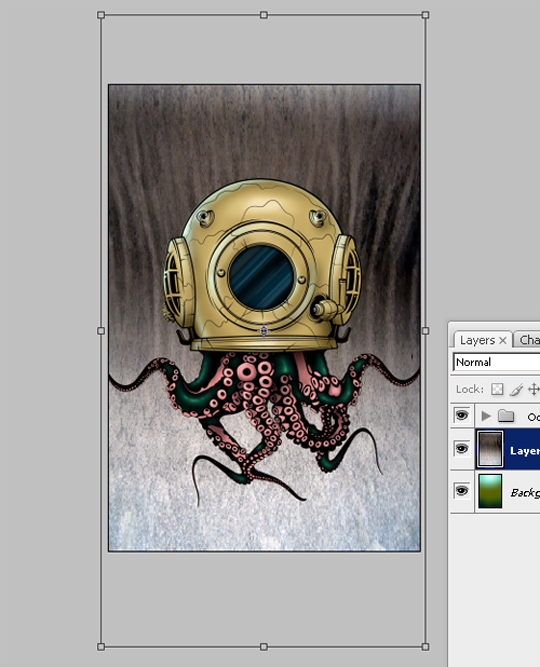The image size is (540, 667).
Task: Click the bottom-right transform handle
Action: [425, 647]
